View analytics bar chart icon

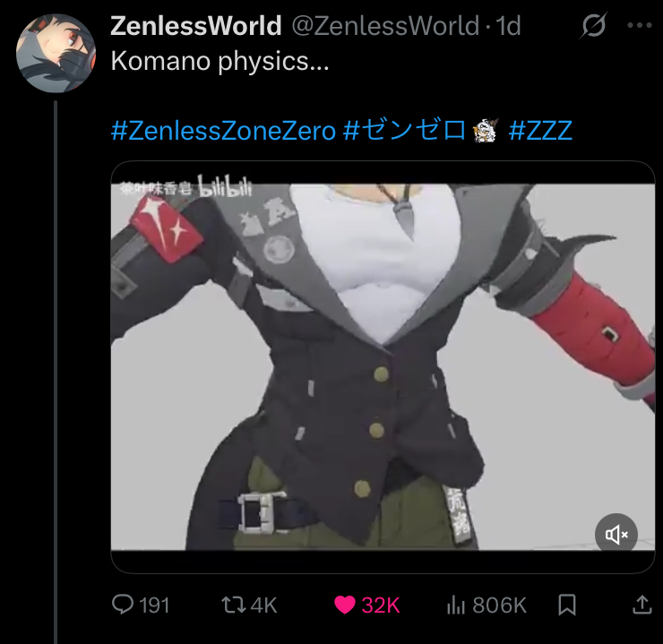tap(456, 605)
